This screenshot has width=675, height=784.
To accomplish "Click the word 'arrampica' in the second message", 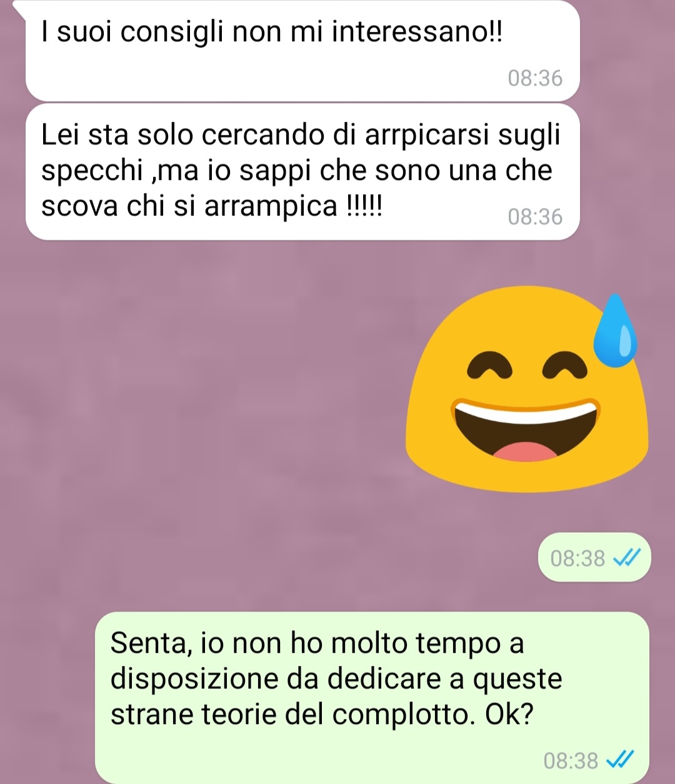I will [271, 207].
